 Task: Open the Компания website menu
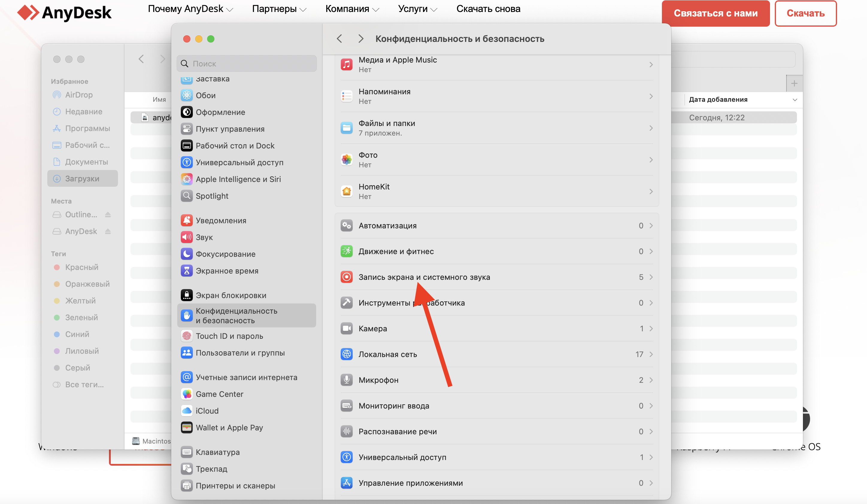click(352, 9)
